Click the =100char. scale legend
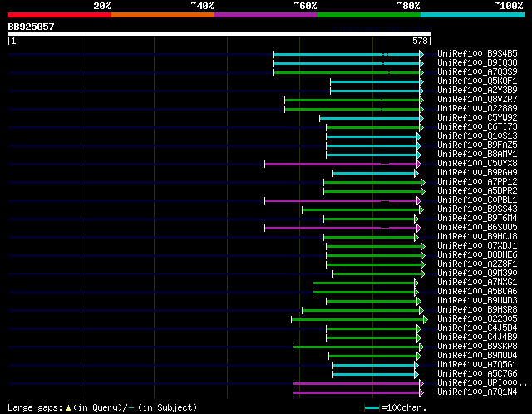The width and height of the screenshot is (532, 414). pos(396,407)
